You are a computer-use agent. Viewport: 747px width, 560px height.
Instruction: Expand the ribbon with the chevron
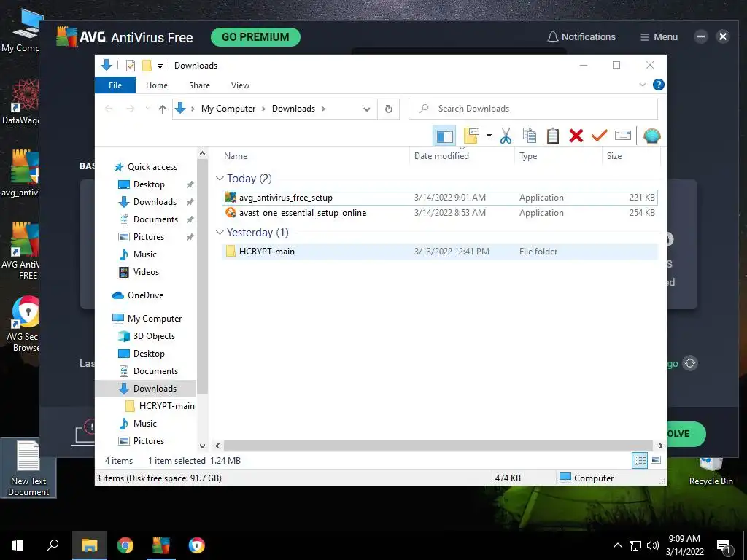[642, 85]
